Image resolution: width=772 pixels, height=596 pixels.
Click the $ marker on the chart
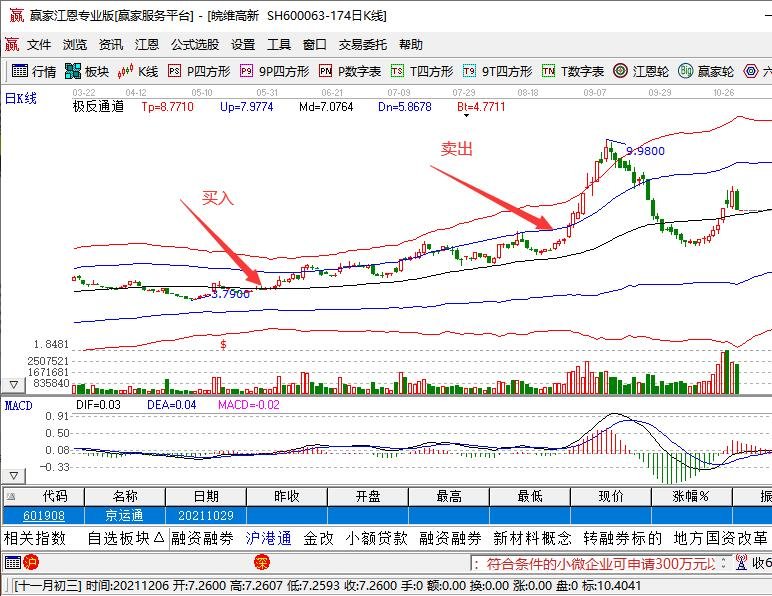coord(224,344)
